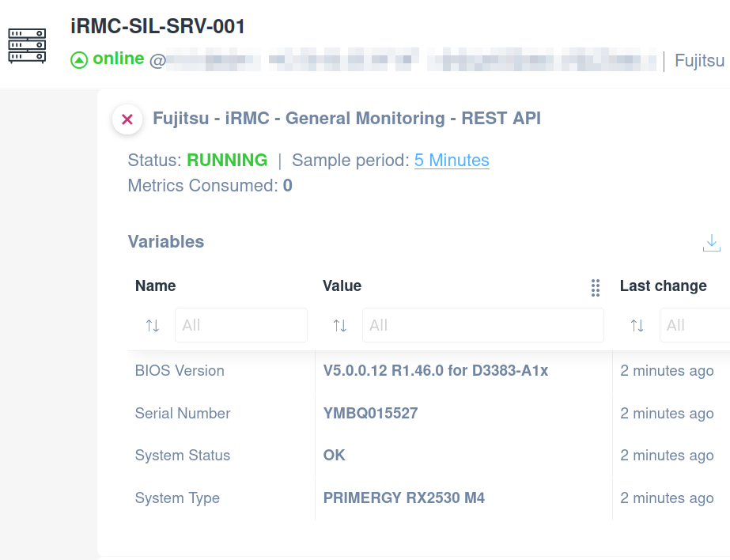Sort by Value column arrows
The height and width of the screenshot is (560, 730).
click(340, 325)
